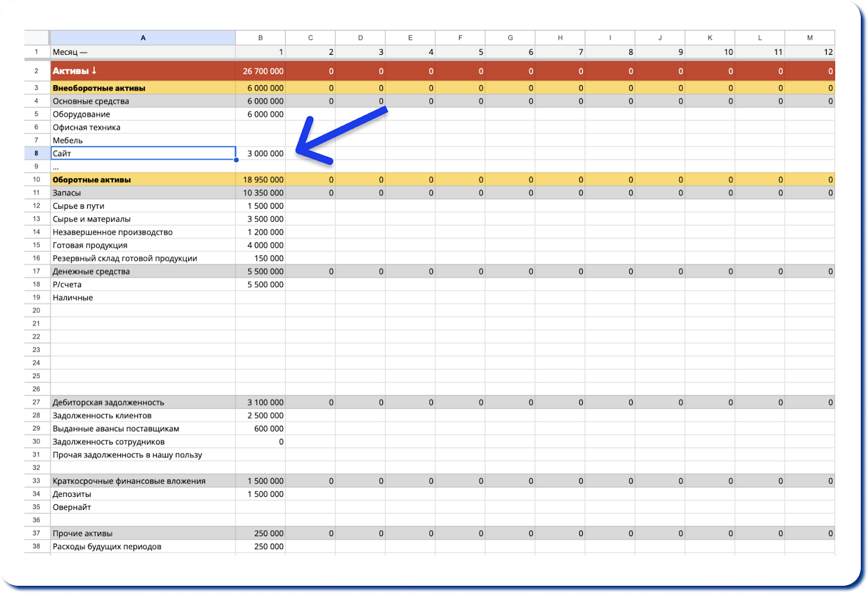Click the 'Сырье и материалы' cell

[143, 219]
